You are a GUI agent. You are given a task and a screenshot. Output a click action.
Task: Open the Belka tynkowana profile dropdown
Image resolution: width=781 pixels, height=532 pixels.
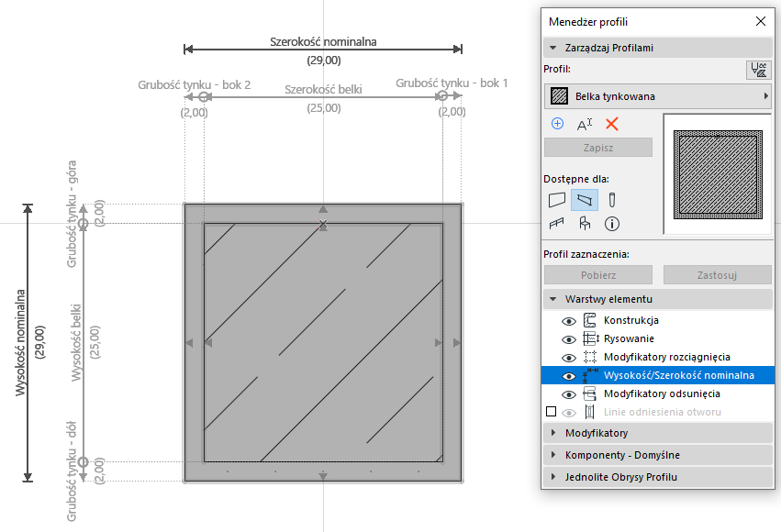(657, 96)
